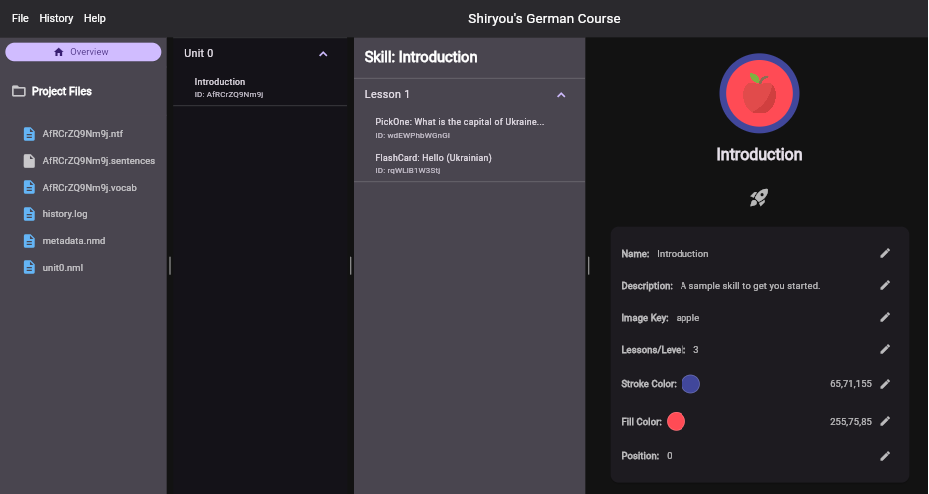Open the History menu
Screen dimensions: 929x494
(56, 18)
